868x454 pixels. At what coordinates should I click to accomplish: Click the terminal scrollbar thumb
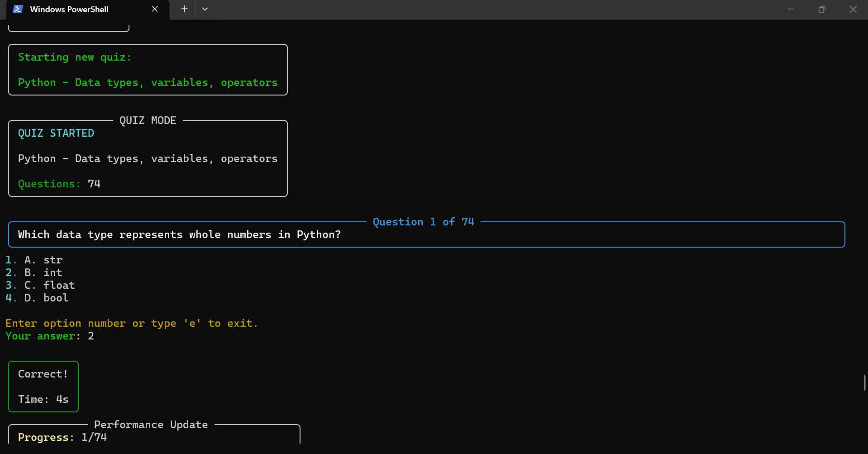point(865,382)
